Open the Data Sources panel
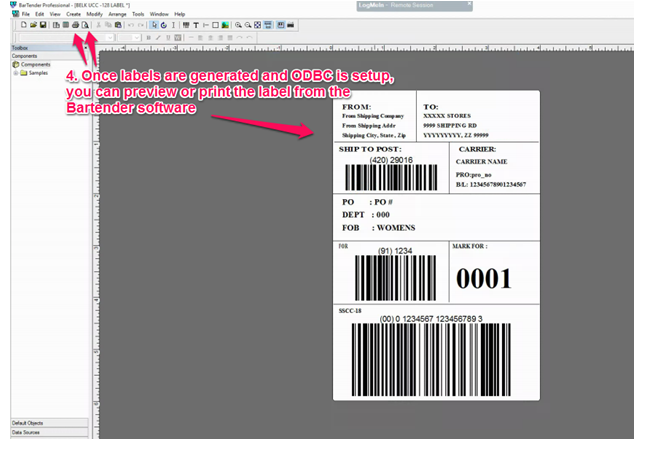The width and height of the screenshot is (646, 451). [49, 432]
